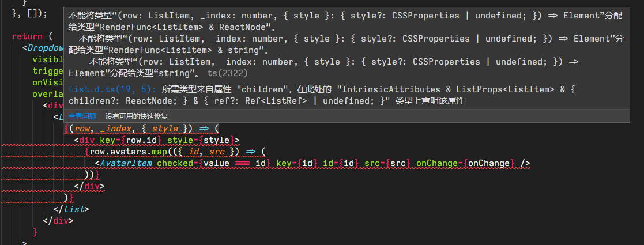Viewport: 644px width, 245px height.
Task: Click the Dropdown component tag
Action: tap(45, 48)
